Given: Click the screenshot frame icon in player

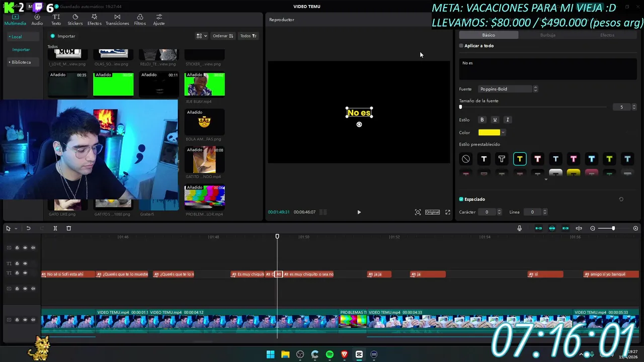Looking at the screenshot, I should tap(418, 212).
